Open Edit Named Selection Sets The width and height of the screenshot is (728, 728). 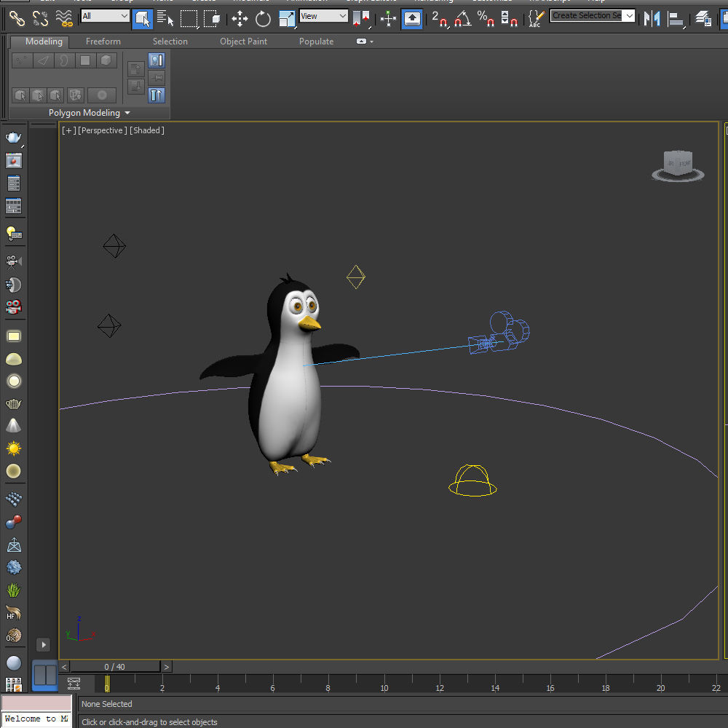[x=536, y=19]
